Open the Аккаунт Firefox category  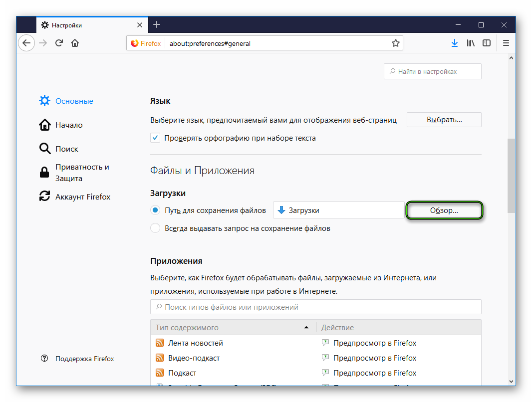click(75, 197)
